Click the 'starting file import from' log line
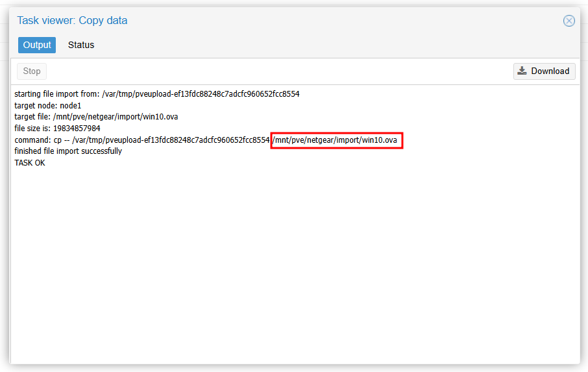 click(157, 94)
